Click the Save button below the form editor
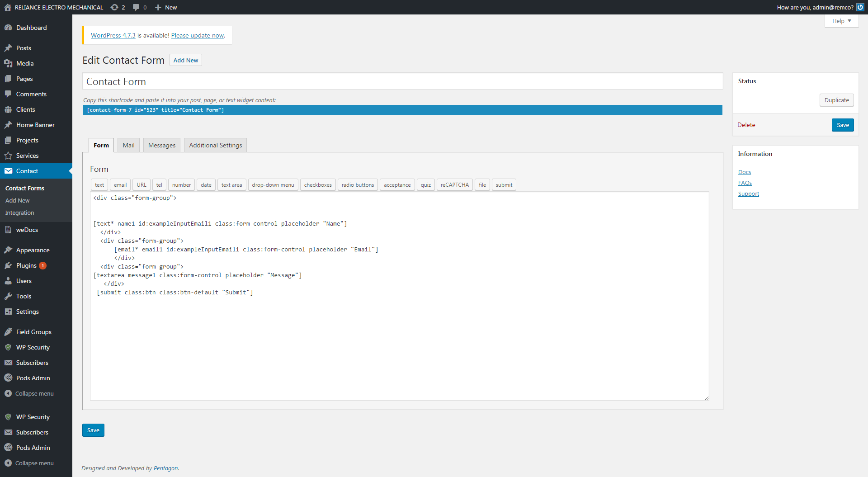Screen dimensions: 868x477 point(93,430)
